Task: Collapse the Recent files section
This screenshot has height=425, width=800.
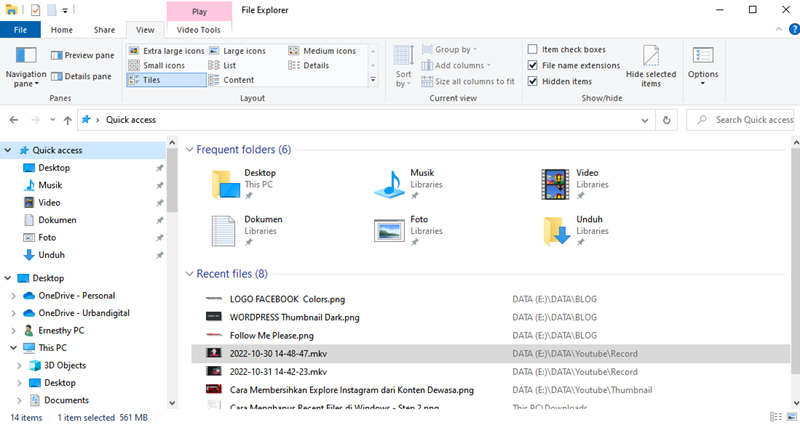Action: coord(190,273)
